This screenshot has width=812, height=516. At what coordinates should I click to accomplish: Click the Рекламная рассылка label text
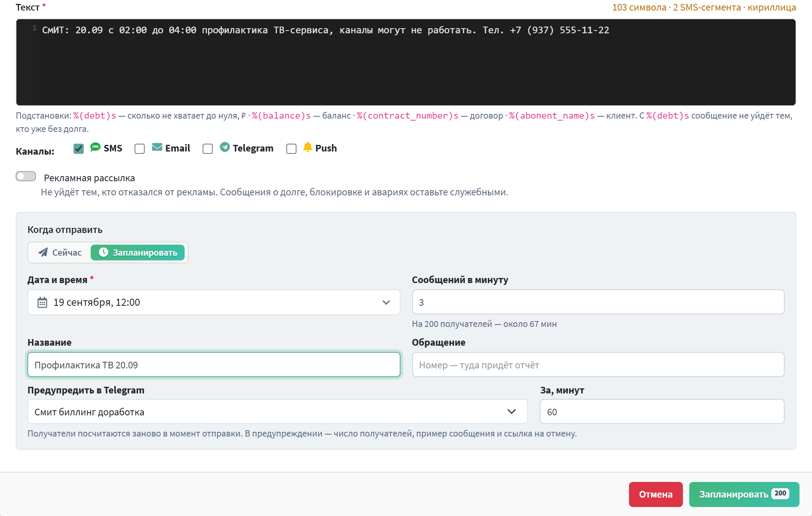point(89,178)
